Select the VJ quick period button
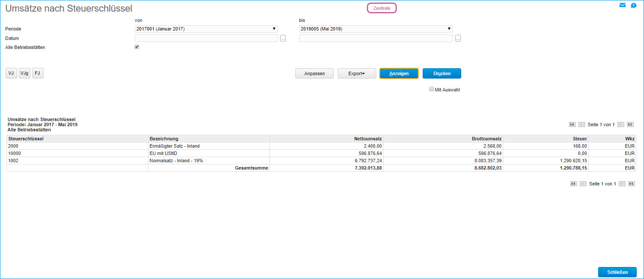This screenshot has height=279, width=644. click(x=11, y=73)
